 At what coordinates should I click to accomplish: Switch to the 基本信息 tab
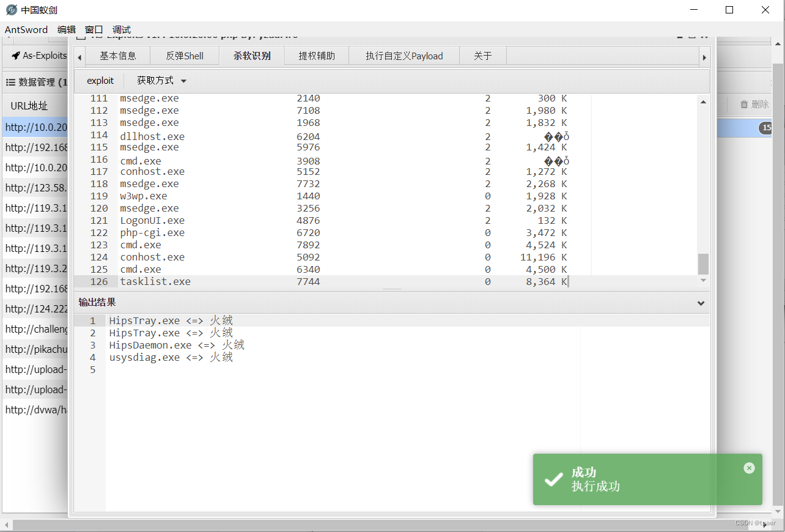tap(118, 56)
